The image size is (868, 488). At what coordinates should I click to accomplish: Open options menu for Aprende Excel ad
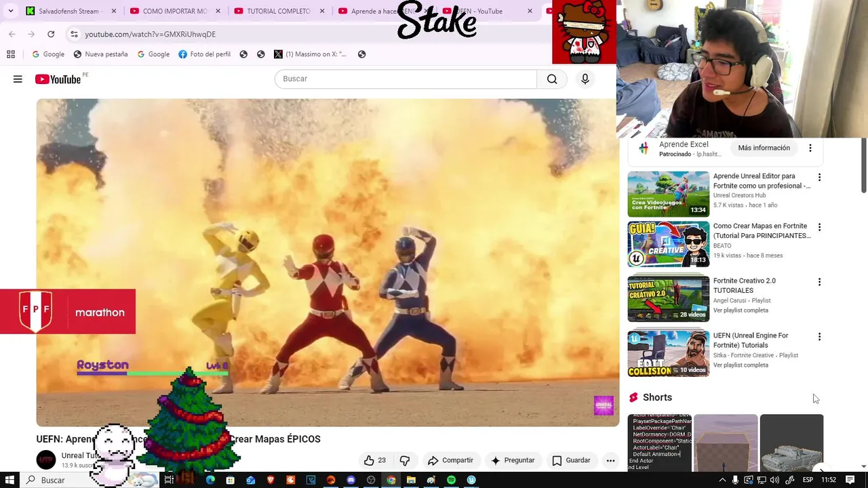click(x=810, y=148)
